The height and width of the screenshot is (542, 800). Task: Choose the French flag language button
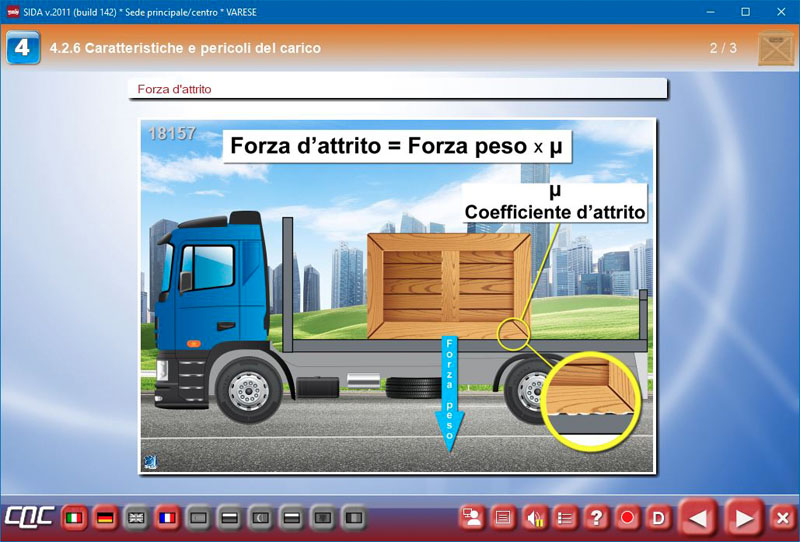(x=166, y=518)
